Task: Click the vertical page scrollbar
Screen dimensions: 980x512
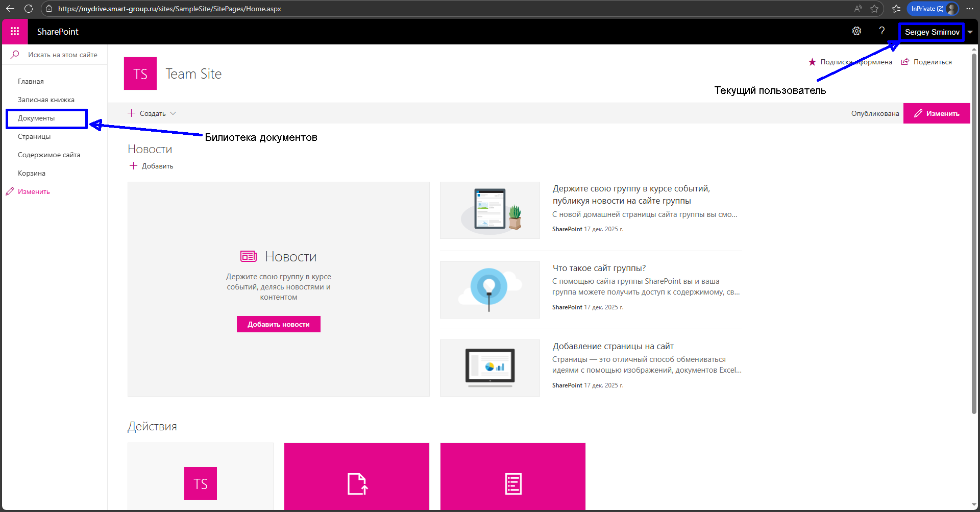Action: pos(974,230)
